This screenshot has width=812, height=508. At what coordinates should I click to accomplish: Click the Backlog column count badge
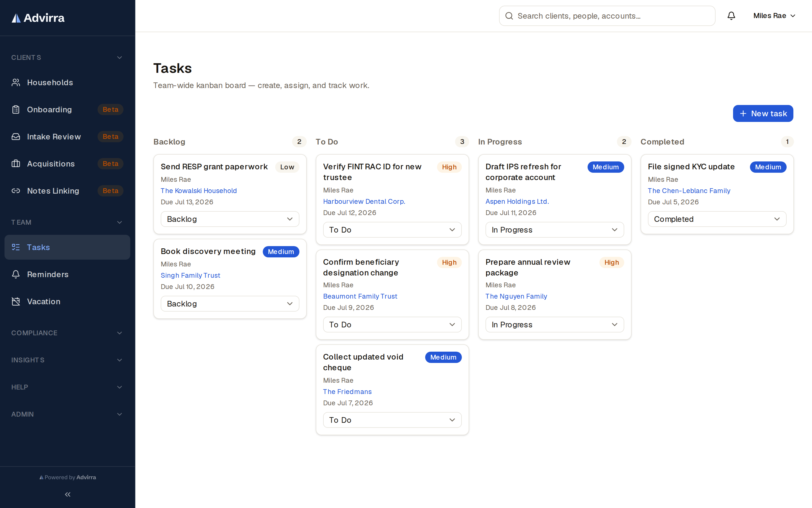pyautogui.click(x=299, y=142)
